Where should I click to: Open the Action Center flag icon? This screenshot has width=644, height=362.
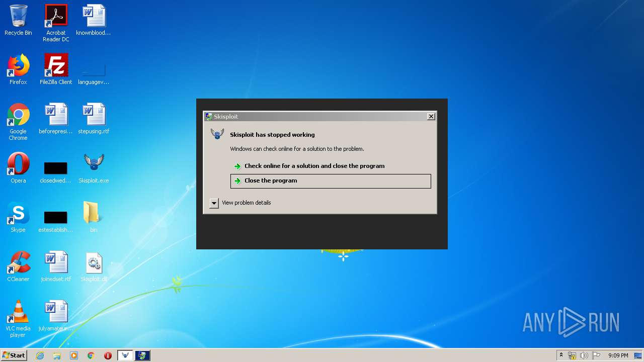point(596,355)
